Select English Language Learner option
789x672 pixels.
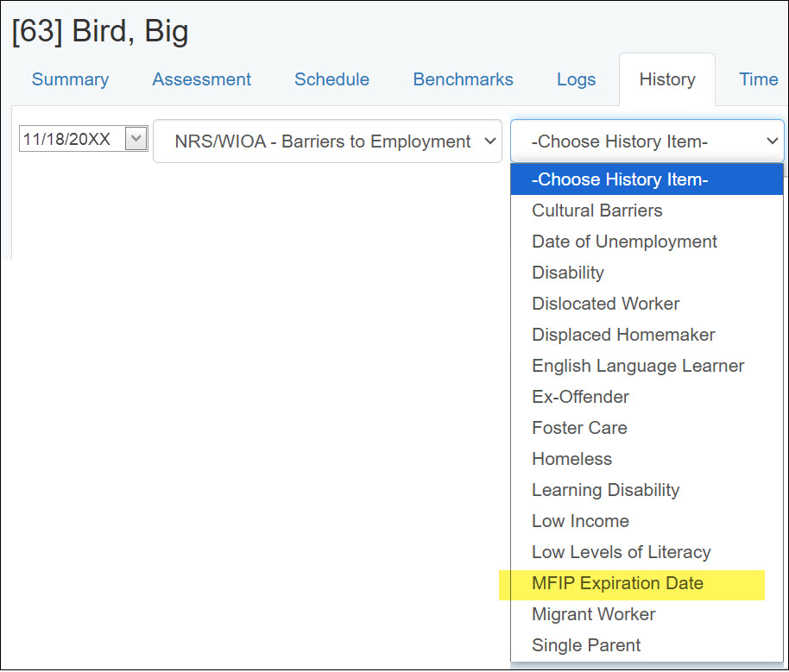tap(638, 366)
